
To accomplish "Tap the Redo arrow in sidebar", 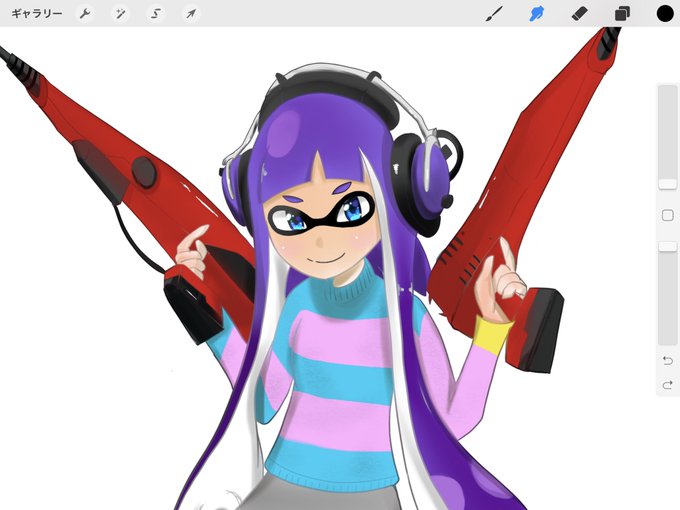I will pyautogui.click(x=668, y=385).
